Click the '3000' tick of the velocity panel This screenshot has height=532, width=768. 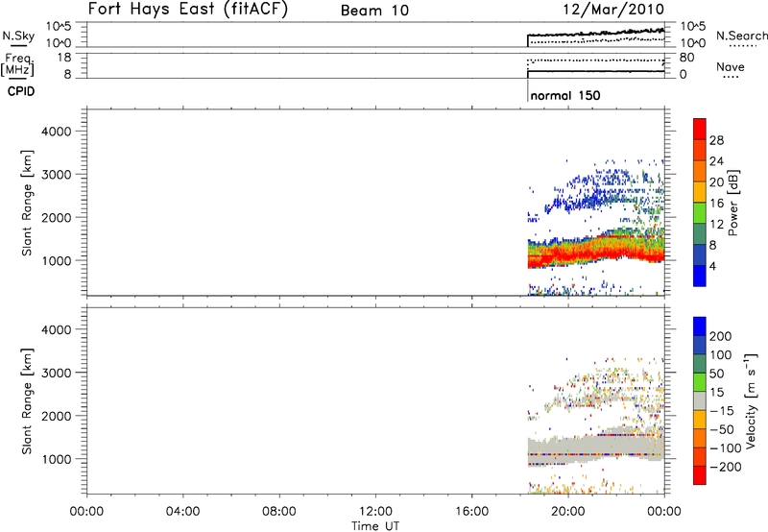coord(57,373)
